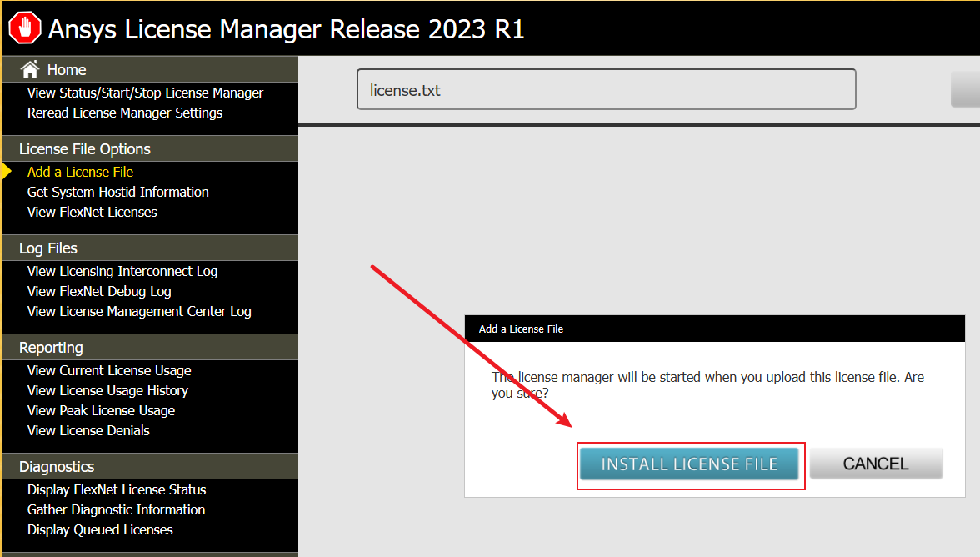The image size is (980, 557).
Task: Open View License Denials
Action: point(88,431)
